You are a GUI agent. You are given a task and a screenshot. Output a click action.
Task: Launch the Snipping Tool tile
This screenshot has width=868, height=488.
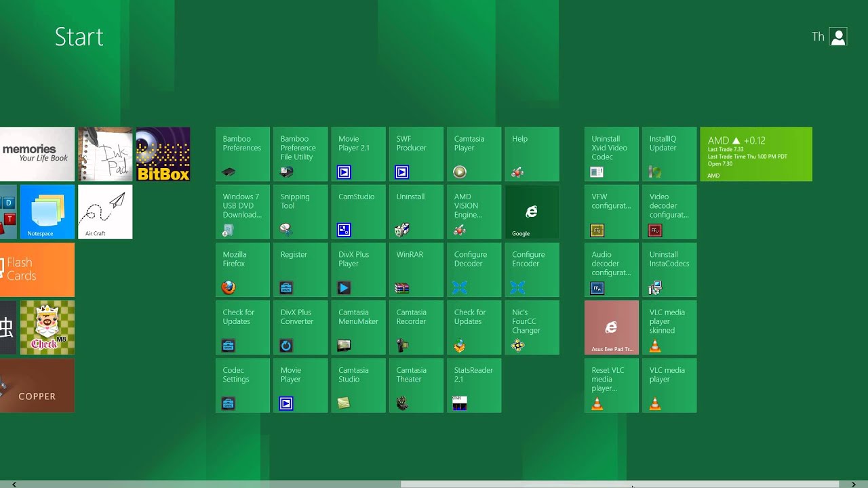300,212
